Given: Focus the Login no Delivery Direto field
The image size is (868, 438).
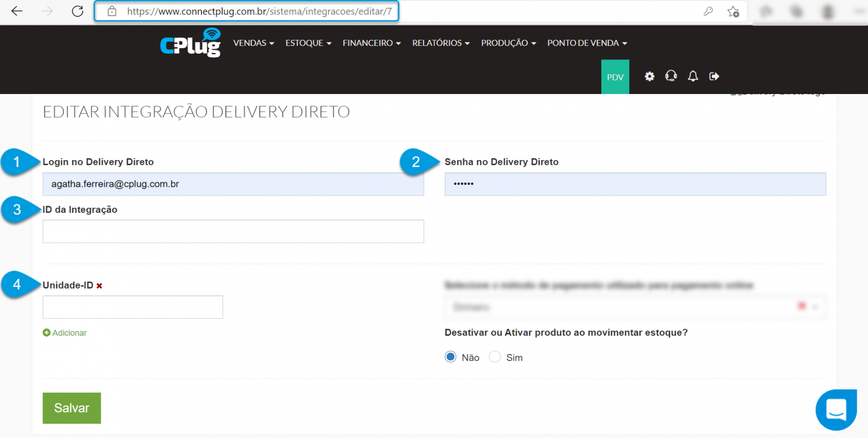Looking at the screenshot, I should coord(234,184).
